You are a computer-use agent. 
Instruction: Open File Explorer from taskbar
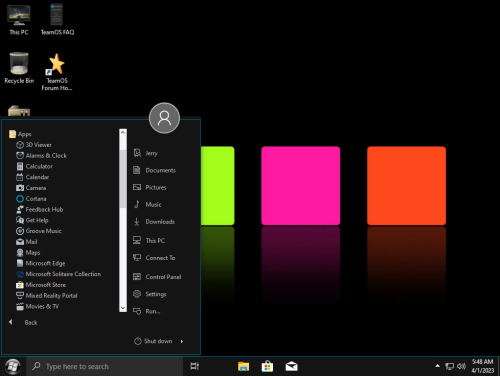(243, 366)
